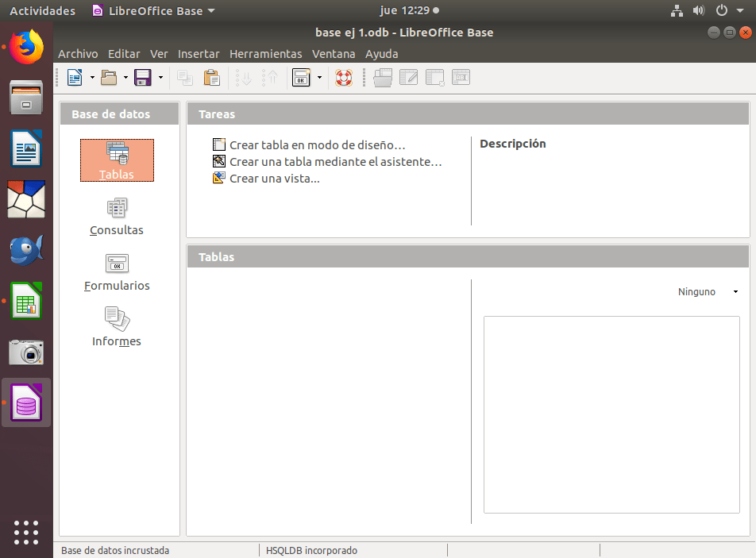The image size is (756, 558).
Task: Expand the Save button dropdown arrow
Action: point(160,78)
